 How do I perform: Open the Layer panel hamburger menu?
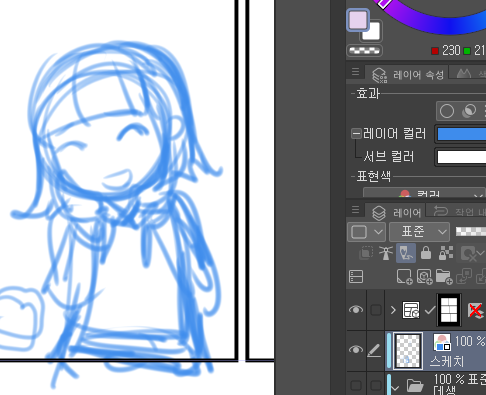point(355,209)
